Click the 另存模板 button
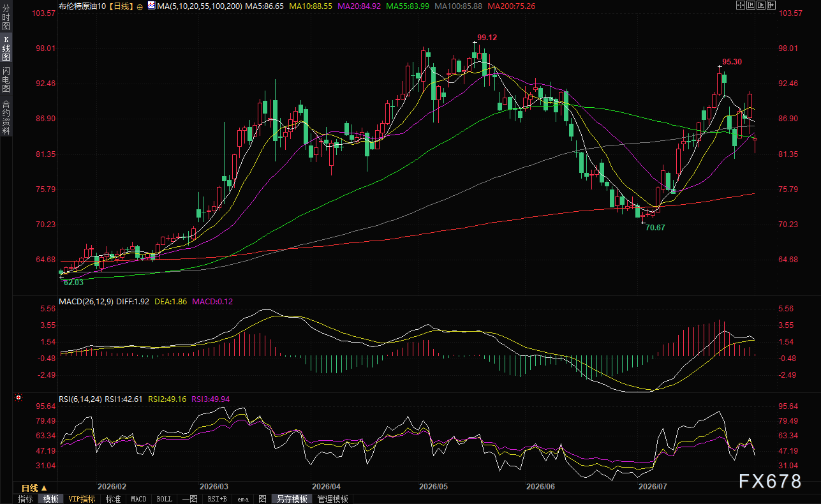 [x=292, y=499]
